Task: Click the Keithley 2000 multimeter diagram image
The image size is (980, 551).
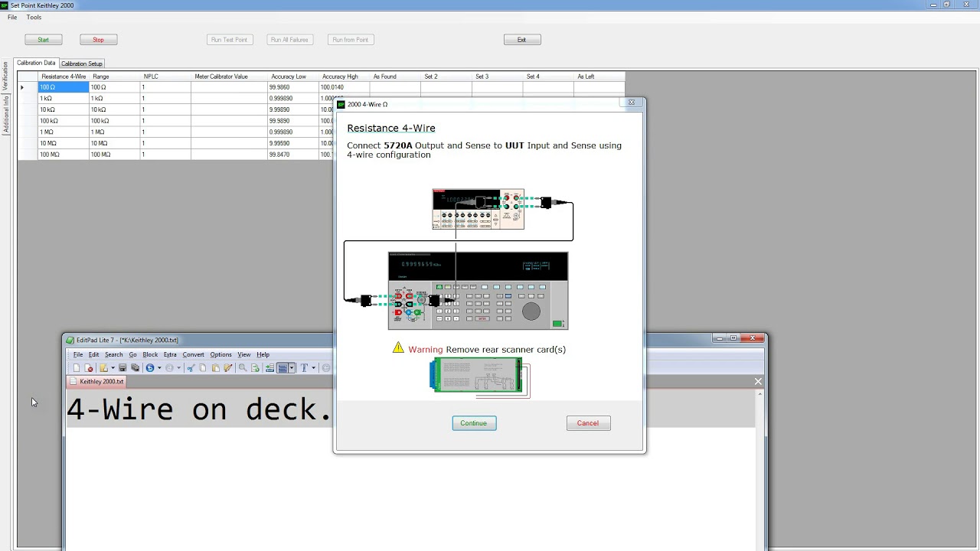Action: click(x=479, y=209)
